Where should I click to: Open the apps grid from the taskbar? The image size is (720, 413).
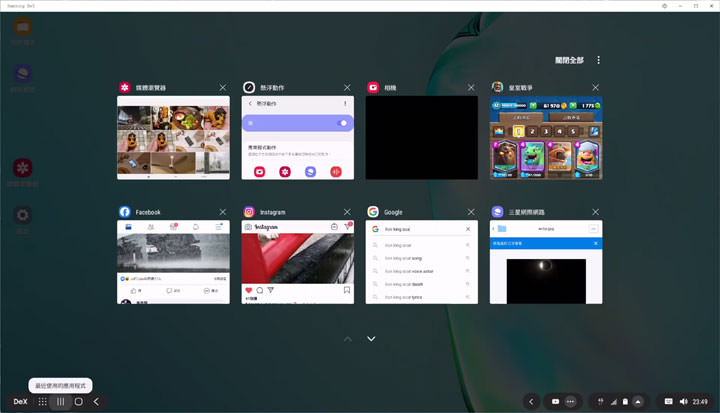(x=43, y=402)
